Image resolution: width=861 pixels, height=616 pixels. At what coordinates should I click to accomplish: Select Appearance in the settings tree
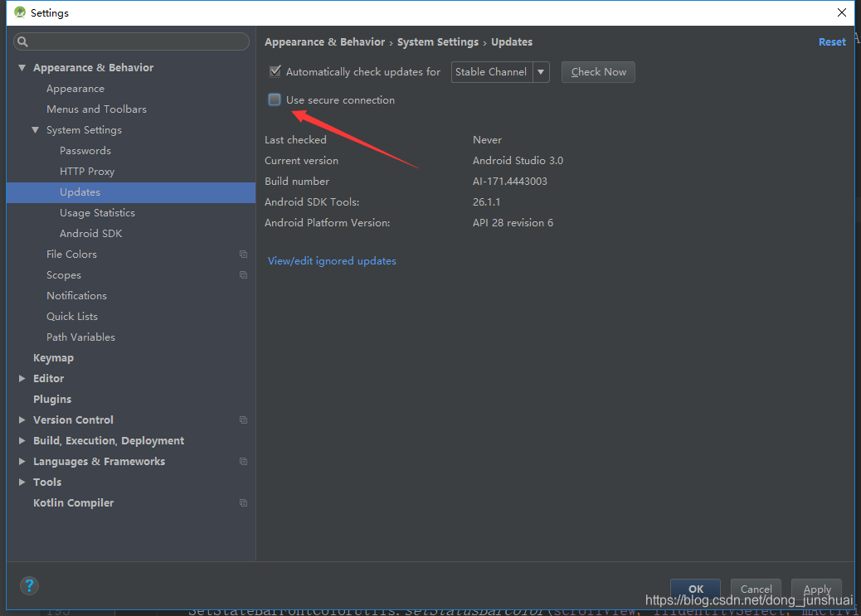coord(75,89)
